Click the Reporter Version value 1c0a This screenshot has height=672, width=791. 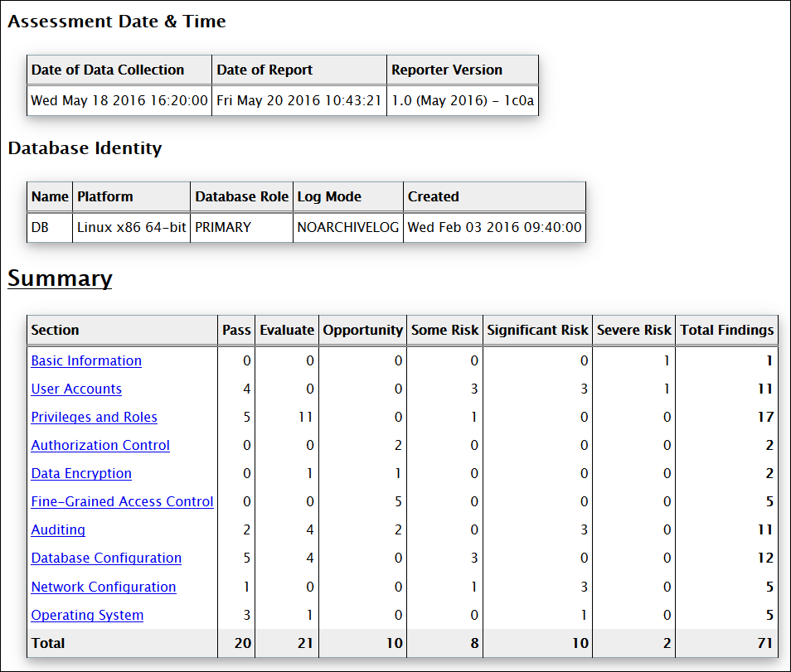461,100
